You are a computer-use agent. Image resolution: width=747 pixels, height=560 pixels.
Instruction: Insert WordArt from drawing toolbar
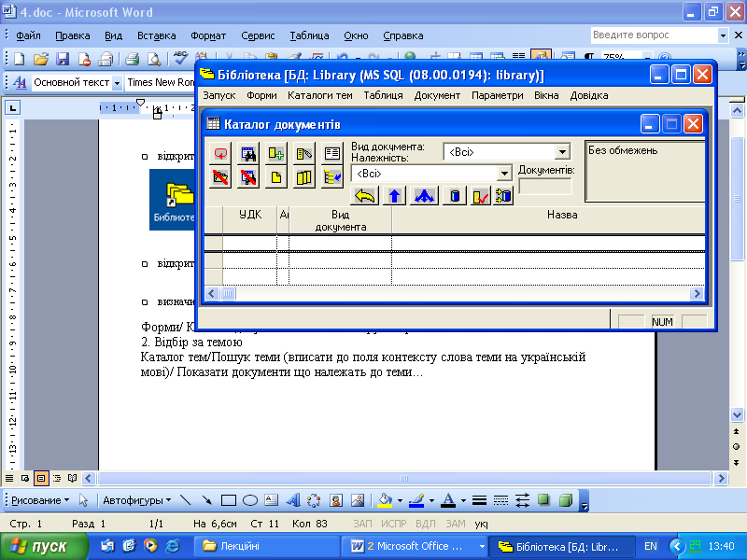point(293,500)
